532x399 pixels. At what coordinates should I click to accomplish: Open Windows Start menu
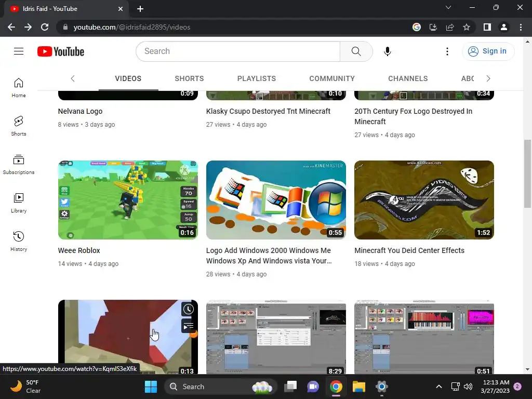[x=151, y=387]
